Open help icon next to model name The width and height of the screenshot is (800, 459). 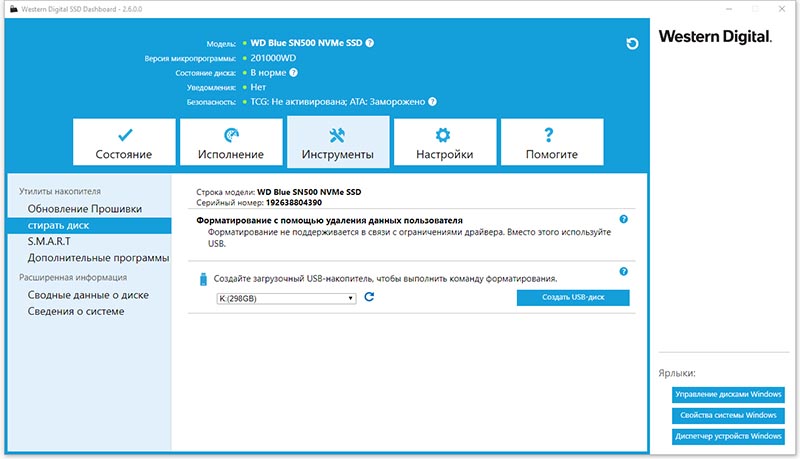click(x=369, y=43)
